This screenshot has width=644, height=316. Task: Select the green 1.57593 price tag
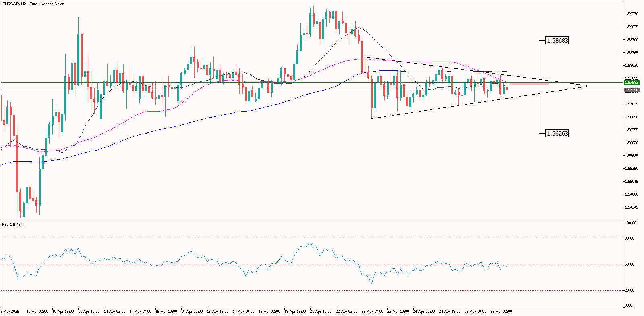632,83
